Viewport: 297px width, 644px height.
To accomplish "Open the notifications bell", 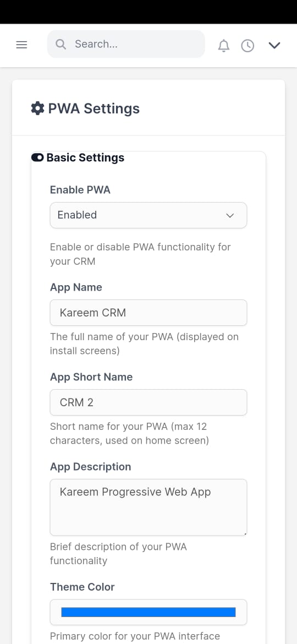I will click(x=223, y=46).
